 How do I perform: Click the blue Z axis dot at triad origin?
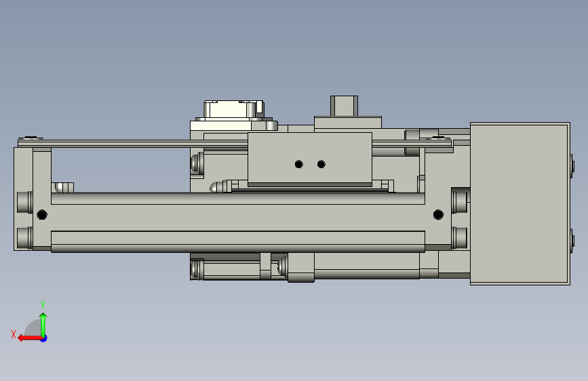tap(44, 338)
